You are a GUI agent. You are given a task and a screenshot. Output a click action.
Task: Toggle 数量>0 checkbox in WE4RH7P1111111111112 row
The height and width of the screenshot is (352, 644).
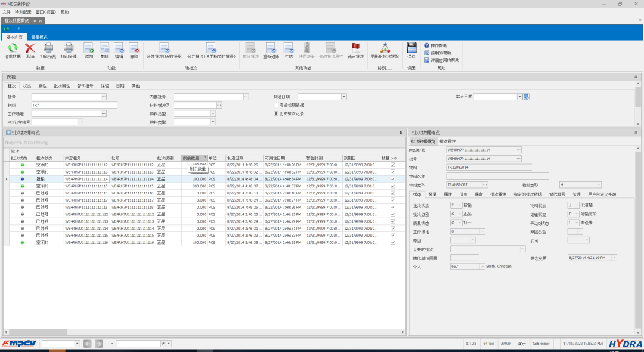(393, 165)
